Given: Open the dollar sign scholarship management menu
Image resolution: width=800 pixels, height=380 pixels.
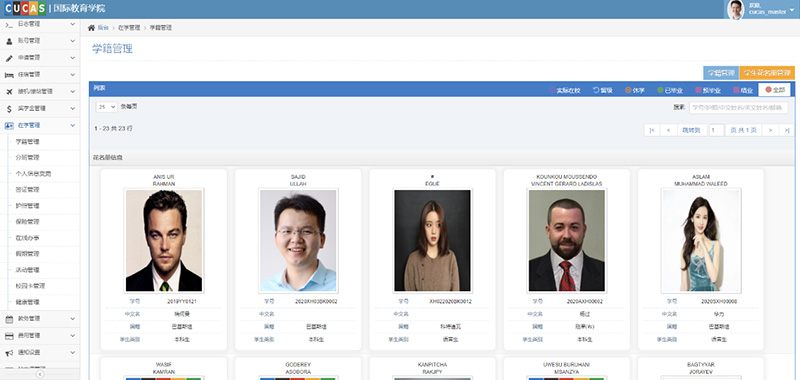Looking at the screenshot, I should pyautogui.click(x=40, y=108).
